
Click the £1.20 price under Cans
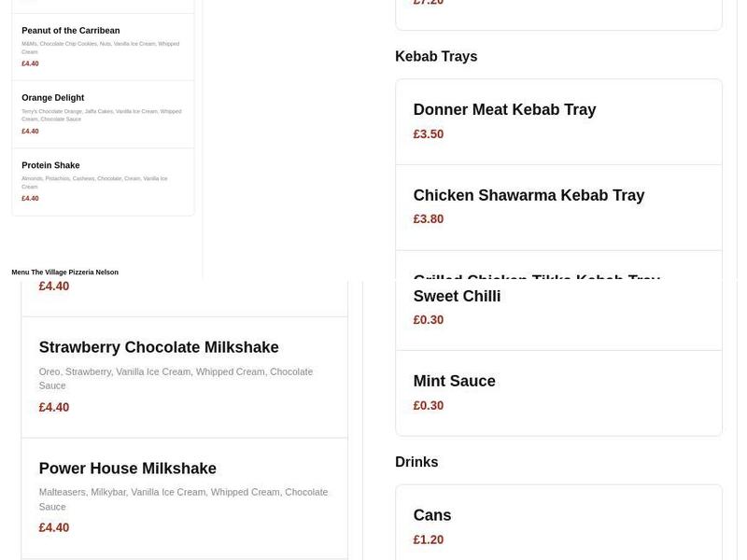coord(429,540)
